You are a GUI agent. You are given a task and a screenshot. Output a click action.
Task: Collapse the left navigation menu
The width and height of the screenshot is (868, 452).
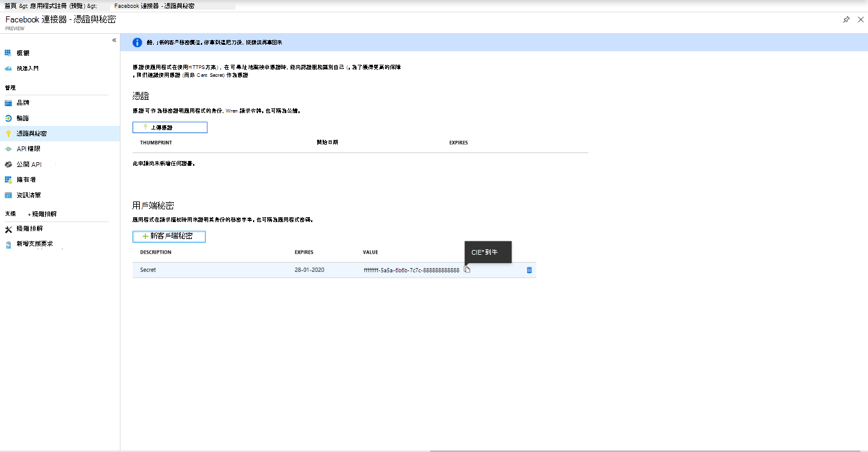coord(114,40)
